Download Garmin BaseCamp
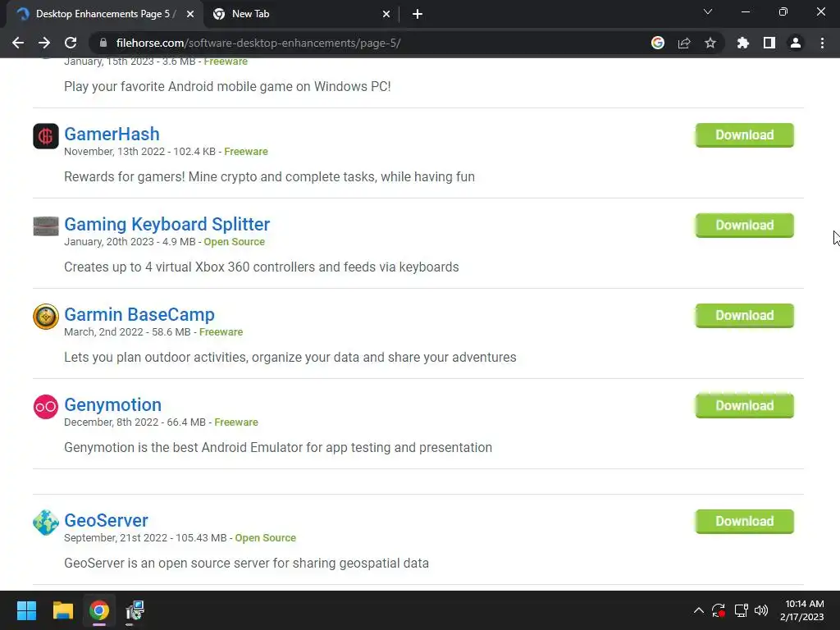 tap(744, 316)
